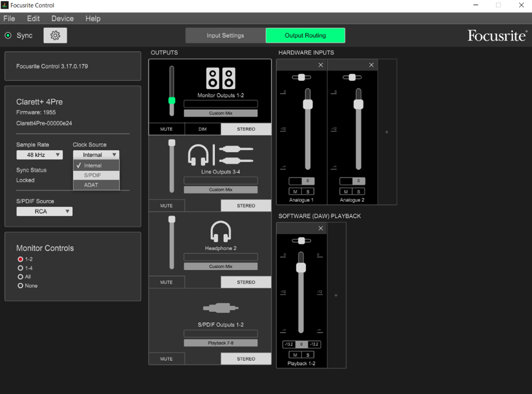
Task: Choose Internal in Clock Source list
Action: tap(96, 165)
